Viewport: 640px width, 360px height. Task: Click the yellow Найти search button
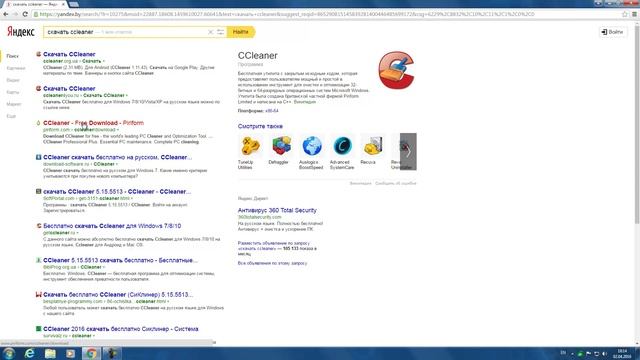(x=241, y=32)
